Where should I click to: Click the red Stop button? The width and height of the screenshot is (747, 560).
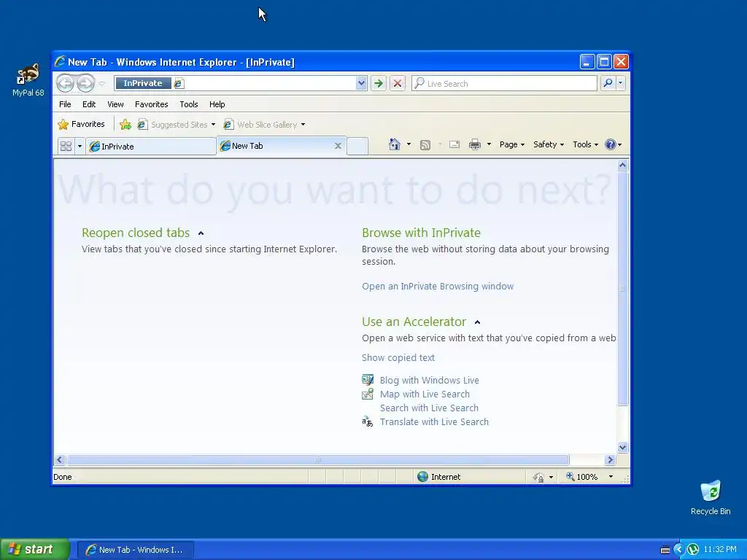[398, 83]
